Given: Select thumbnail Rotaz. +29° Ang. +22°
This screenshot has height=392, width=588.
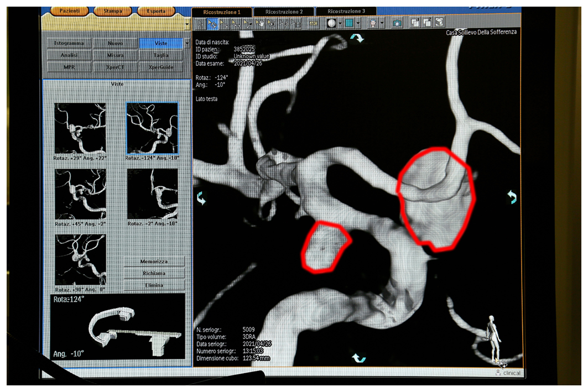Looking at the screenshot, I should click(80, 128).
